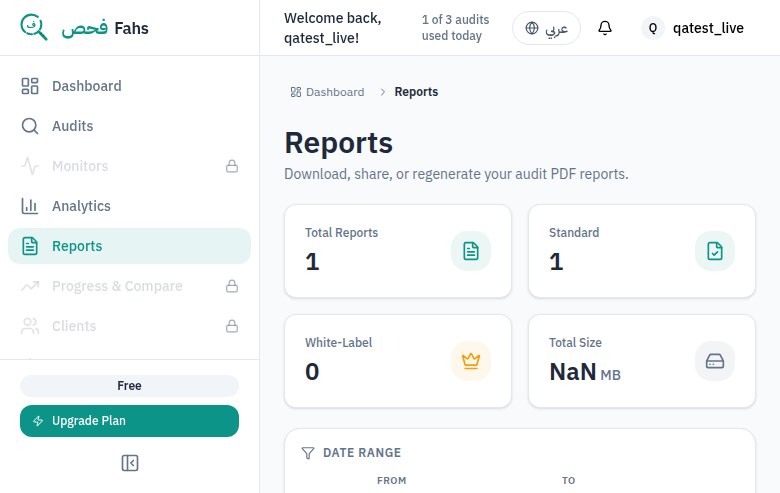Image resolution: width=780 pixels, height=493 pixels.
Task: Click the DATE RANGE heading
Action: [x=362, y=453]
